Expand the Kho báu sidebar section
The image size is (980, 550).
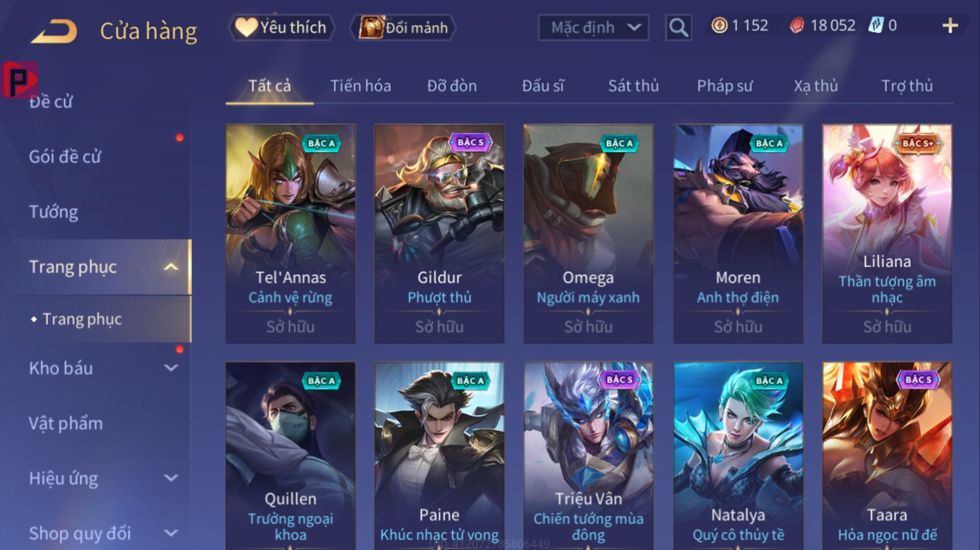click(171, 368)
